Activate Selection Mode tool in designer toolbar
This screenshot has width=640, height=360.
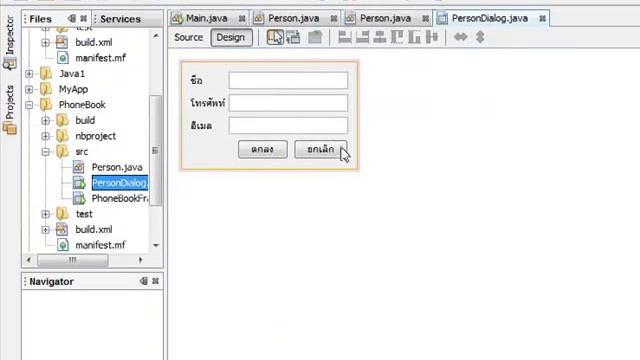[x=275, y=37]
